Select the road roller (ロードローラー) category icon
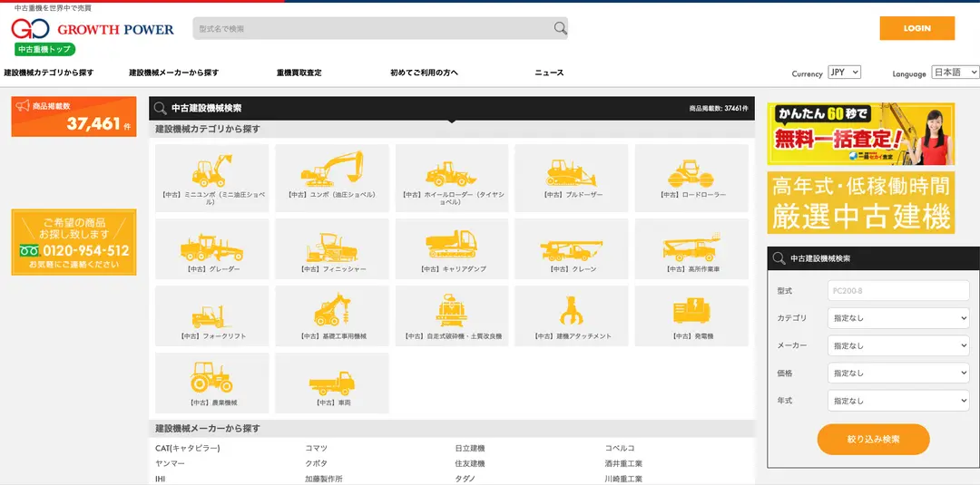The width and height of the screenshot is (980, 485). (691, 173)
